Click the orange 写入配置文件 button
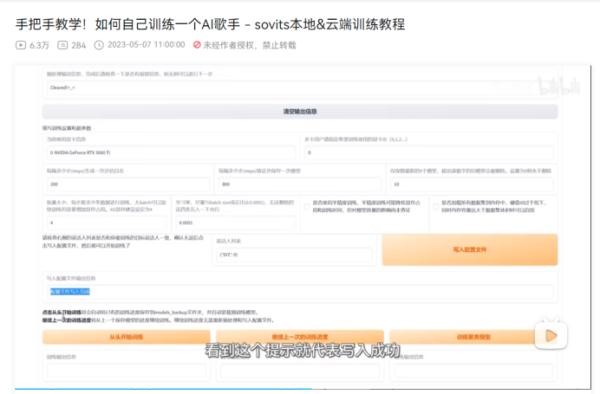Viewport: 600px width, 394px height. (470, 249)
